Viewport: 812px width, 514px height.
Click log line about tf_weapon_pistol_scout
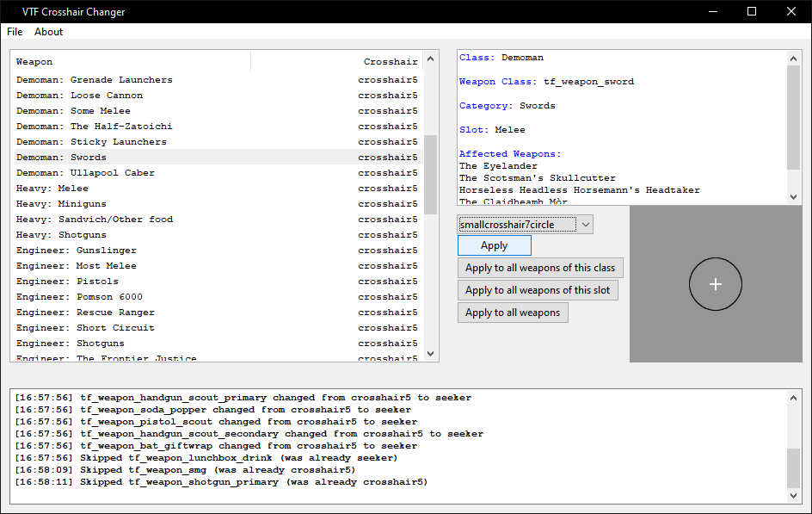[216, 422]
